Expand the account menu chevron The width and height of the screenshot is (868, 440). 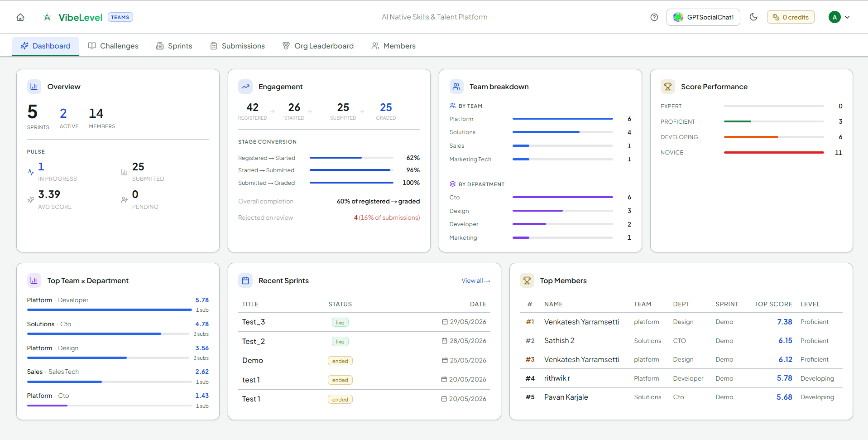click(847, 17)
